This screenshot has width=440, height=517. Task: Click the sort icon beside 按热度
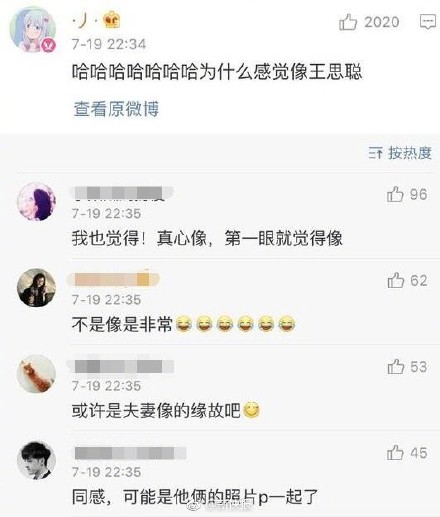[x=376, y=153]
